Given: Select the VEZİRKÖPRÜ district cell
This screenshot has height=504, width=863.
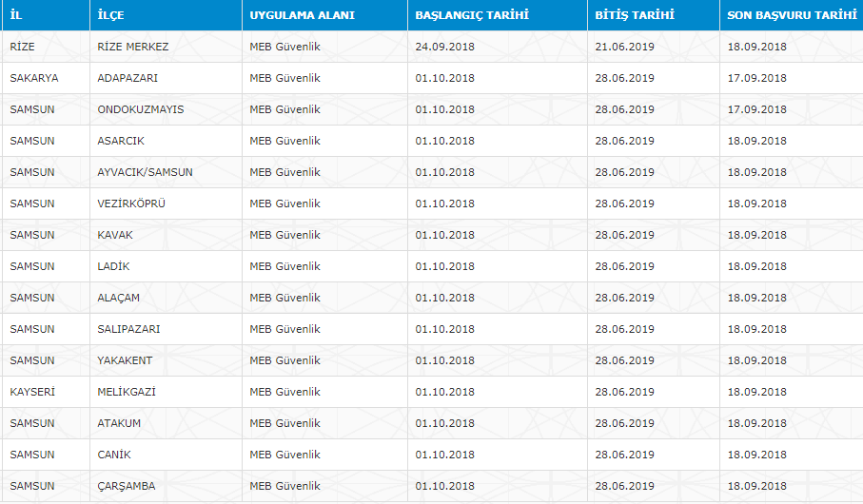Looking at the screenshot, I should tap(131, 204).
